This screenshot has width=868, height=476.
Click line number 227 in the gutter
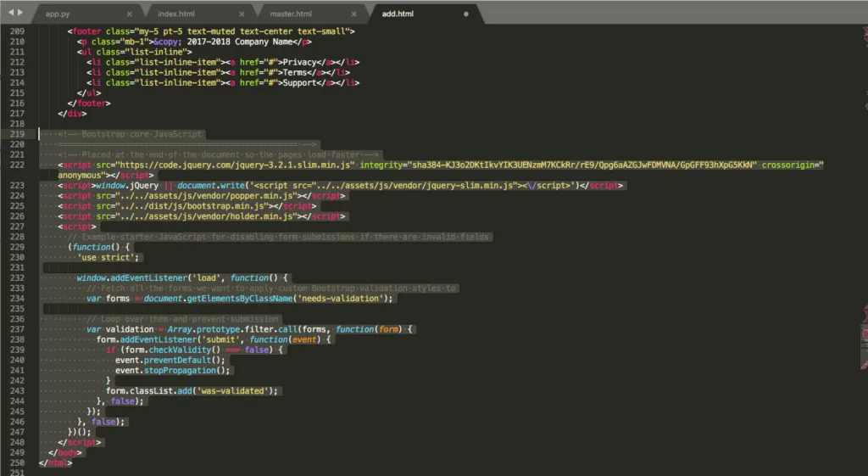(17, 227)
